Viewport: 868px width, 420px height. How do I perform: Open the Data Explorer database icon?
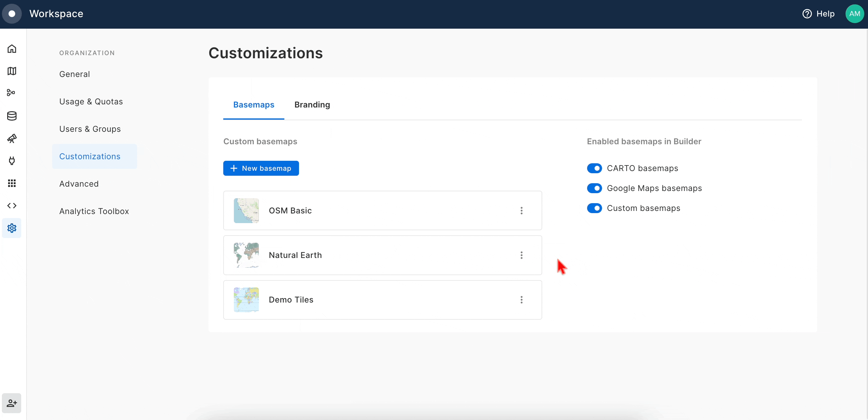click(x=12, y=116)
